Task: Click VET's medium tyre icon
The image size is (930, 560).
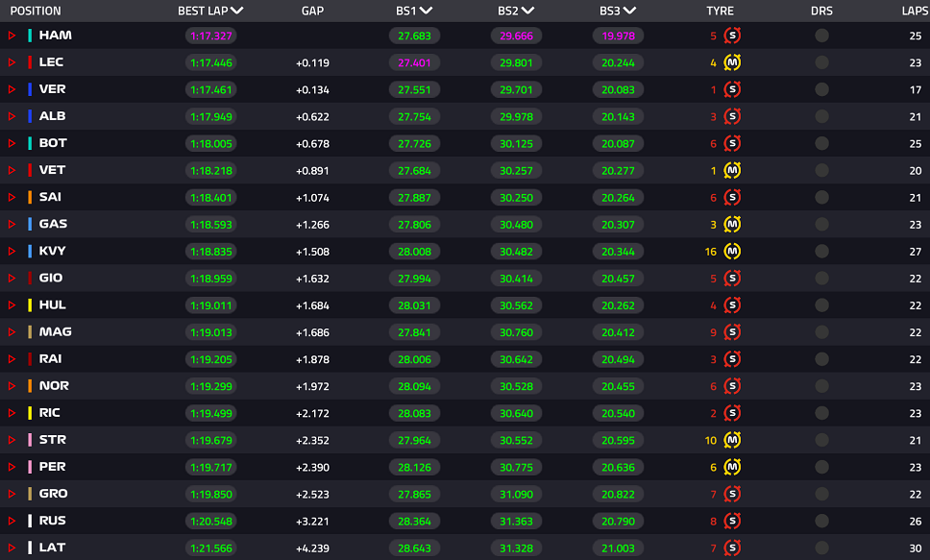Action: point(732,170)
